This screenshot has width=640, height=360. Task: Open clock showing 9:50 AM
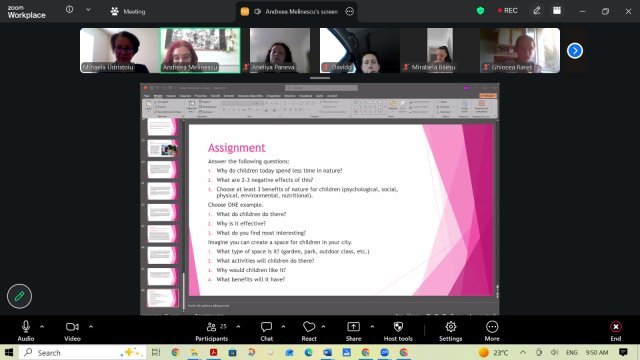(597, 352)
